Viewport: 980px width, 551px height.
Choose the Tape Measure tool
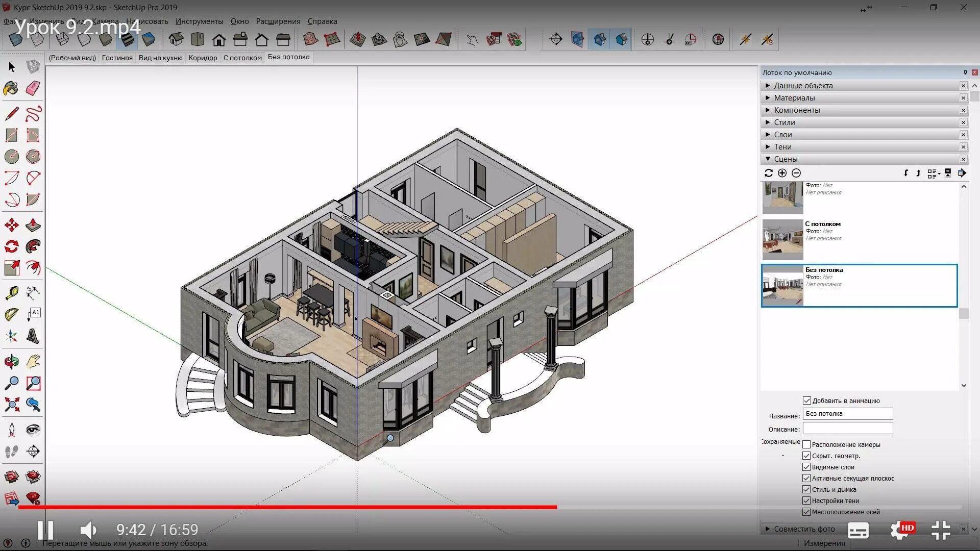11,293
